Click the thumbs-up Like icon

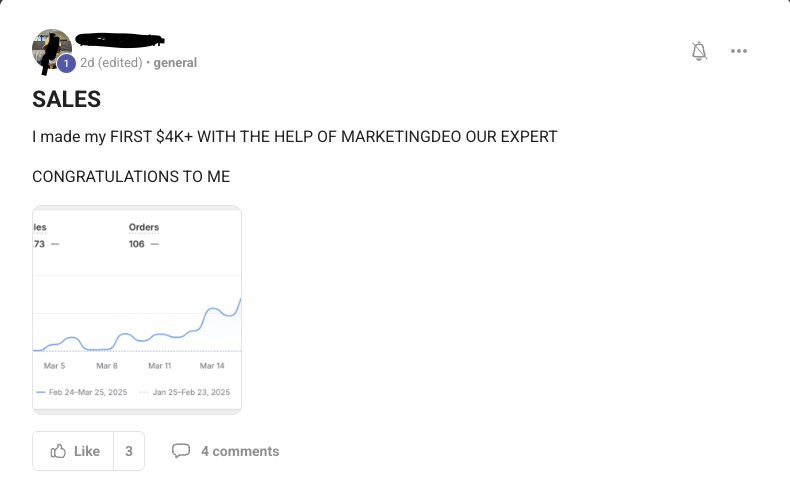point(58,451)
